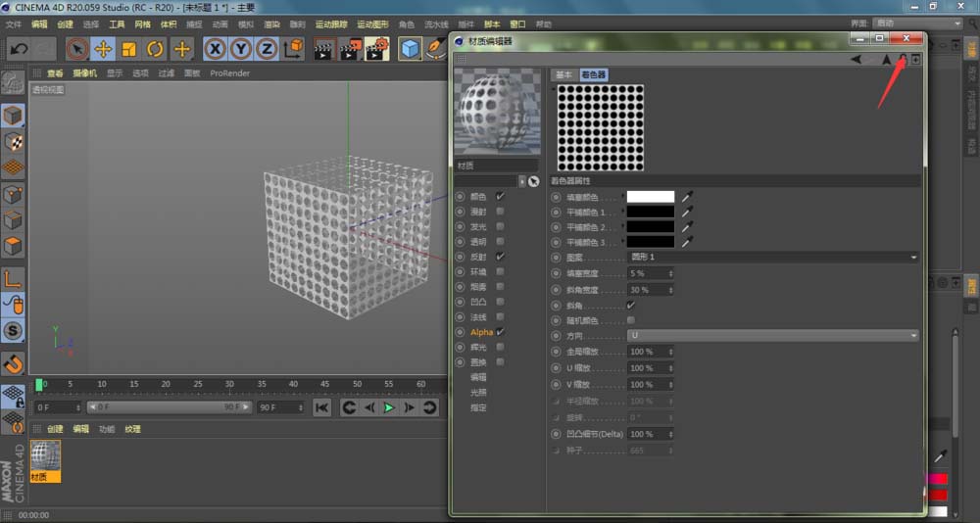Toggle the Z axis lock

[267, 49]
